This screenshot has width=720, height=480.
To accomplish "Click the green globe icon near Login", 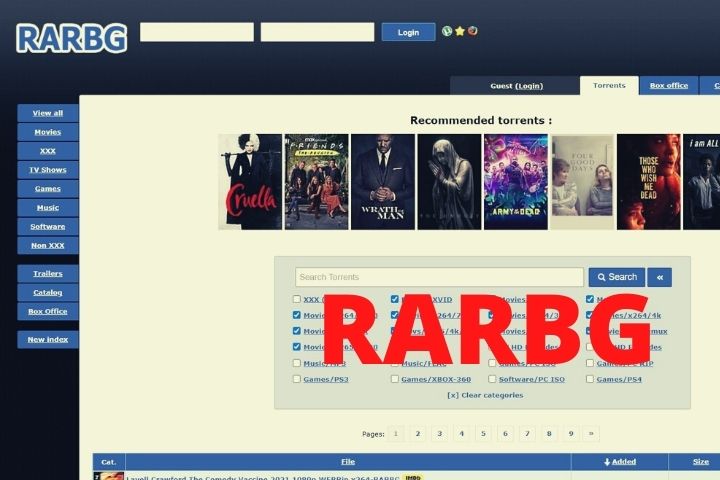I will tap(447, 31).
